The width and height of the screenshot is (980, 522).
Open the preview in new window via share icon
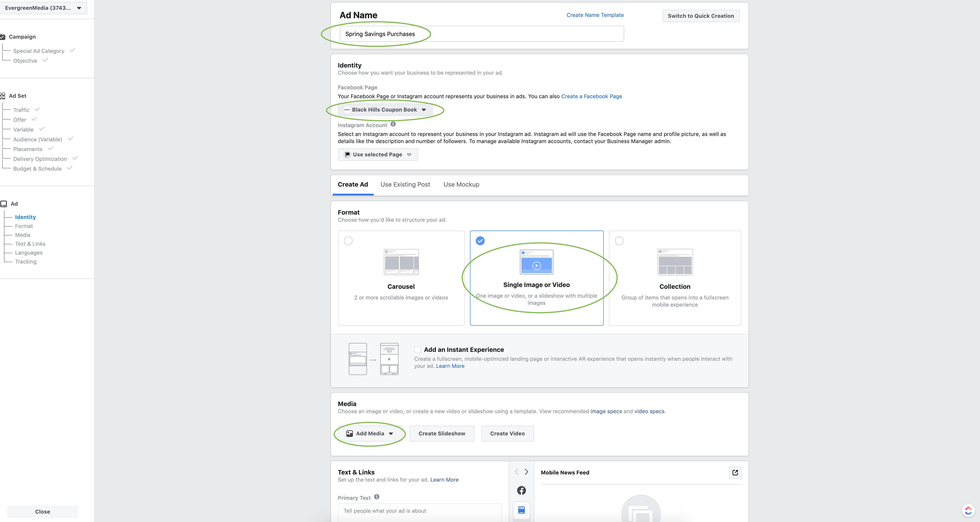[735, 472]
